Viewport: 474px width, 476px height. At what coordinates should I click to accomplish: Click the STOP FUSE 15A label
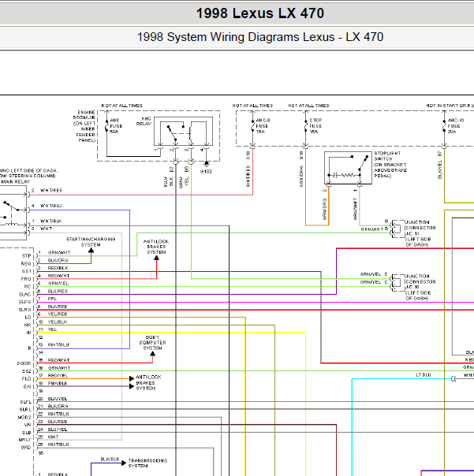[315, 126]
